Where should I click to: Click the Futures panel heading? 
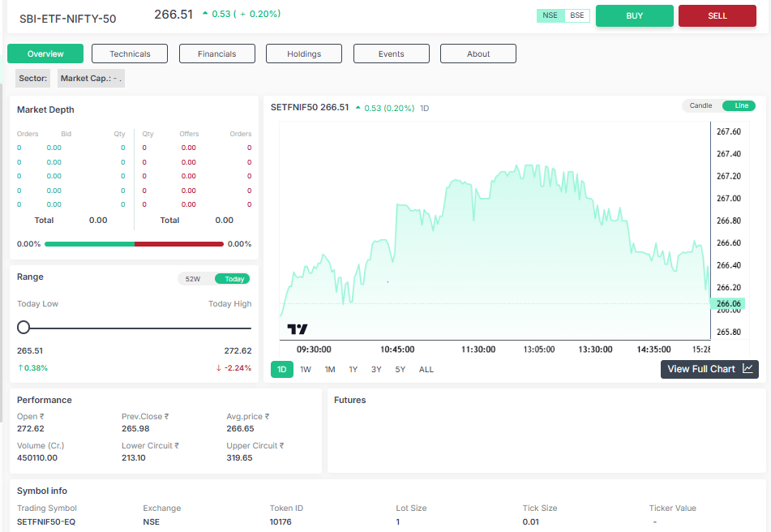coord(350,401)
